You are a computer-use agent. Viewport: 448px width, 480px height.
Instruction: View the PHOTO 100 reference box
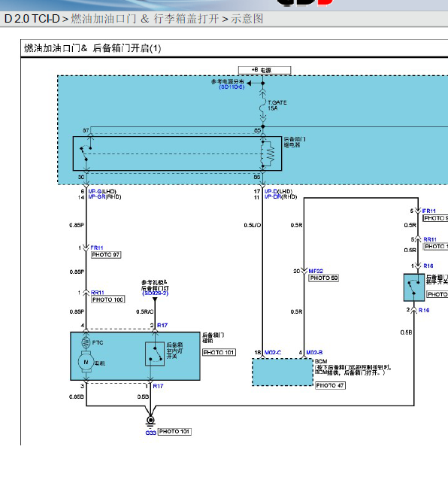[107, 299]
